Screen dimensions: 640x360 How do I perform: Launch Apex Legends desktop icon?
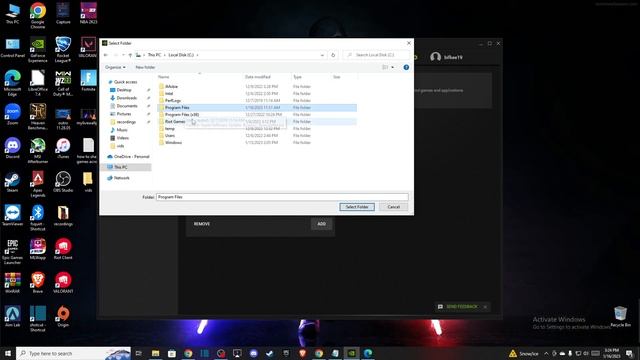[x=38, y=184]
